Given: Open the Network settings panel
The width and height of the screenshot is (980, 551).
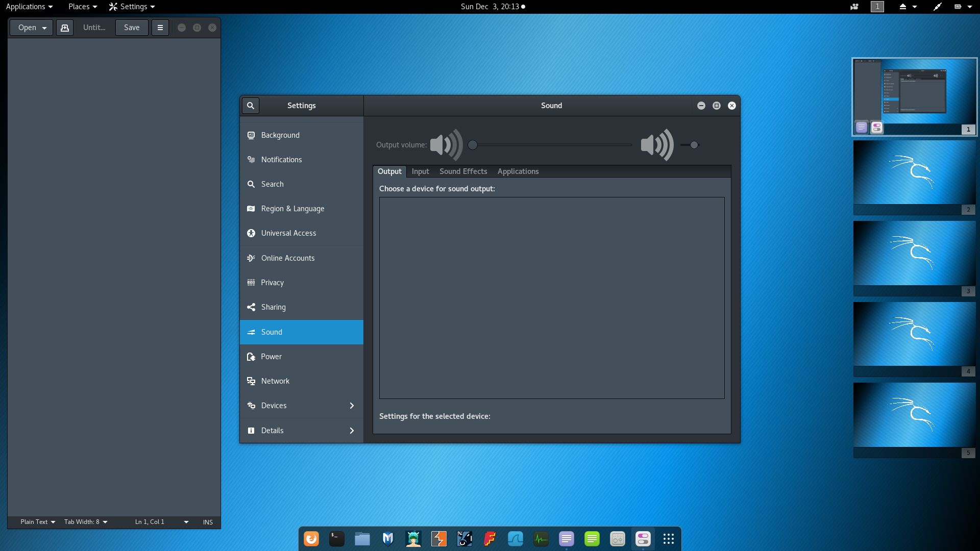Looking at the screenshot, I should [x=275, y=381].
